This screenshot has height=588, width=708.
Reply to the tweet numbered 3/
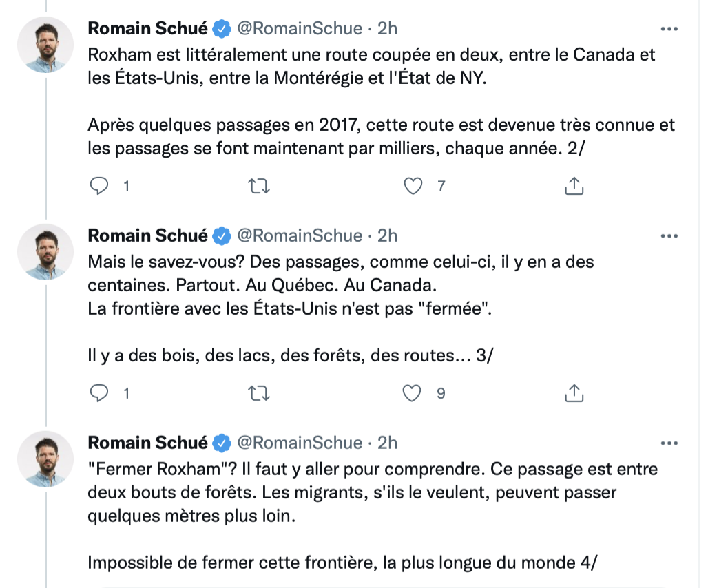coord(100,393)
